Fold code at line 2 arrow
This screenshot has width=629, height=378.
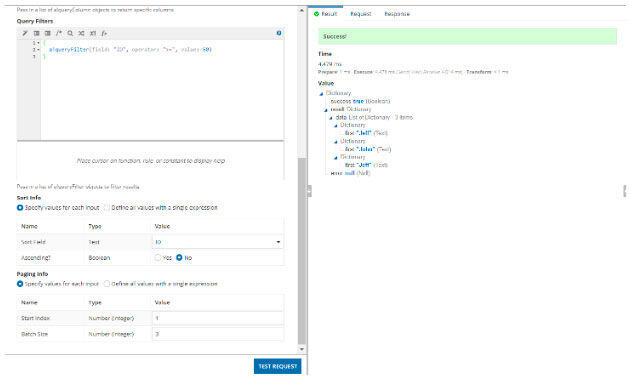point(39,50)
